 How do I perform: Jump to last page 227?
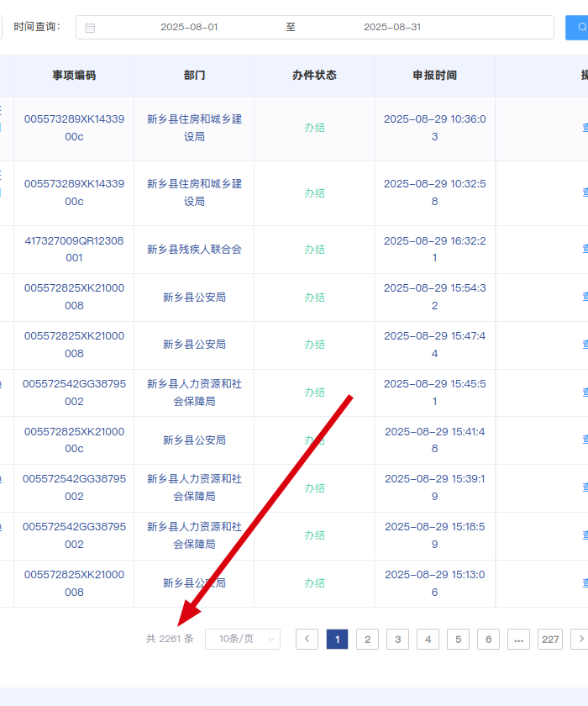click(x=550, y=640)
